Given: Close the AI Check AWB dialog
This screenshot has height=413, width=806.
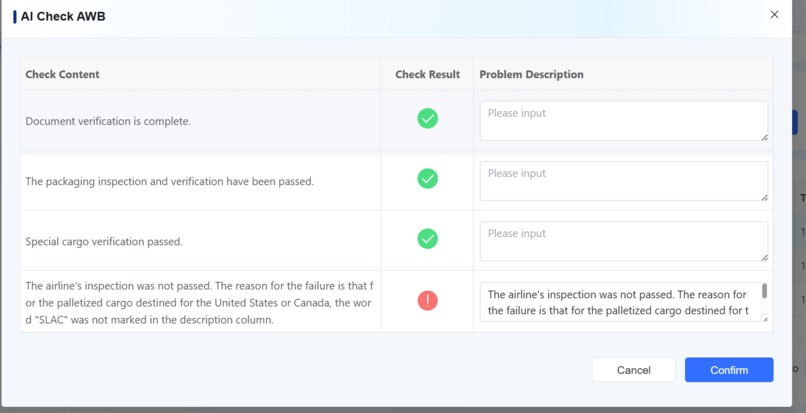Looking at the screenshot, I should click(x=774, y=15).
